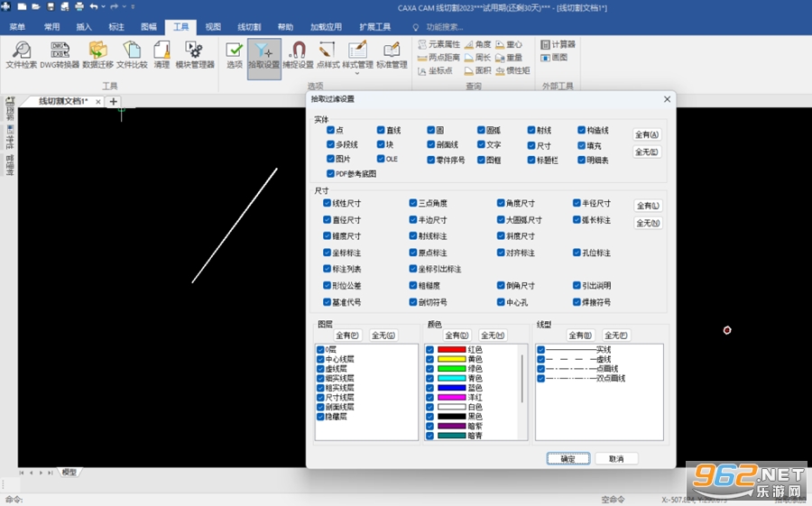Switch to the 线切割 ribbon tab
Viewport: 812px width, 506px height.
(249, 27)
